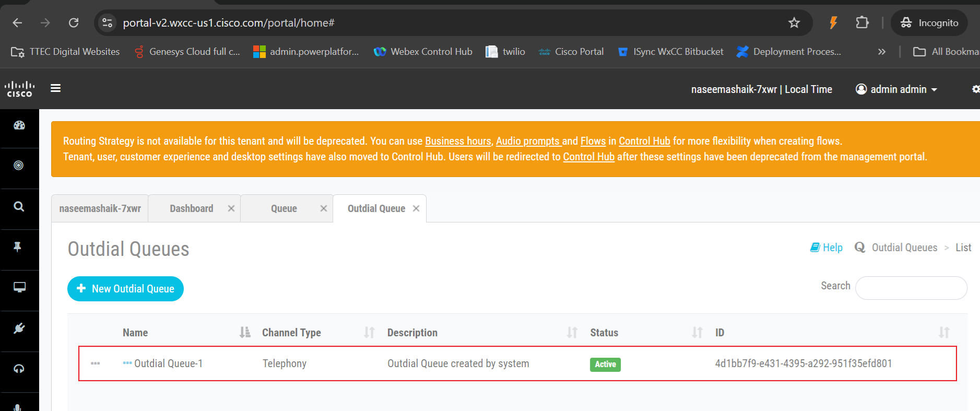
Task: Open the Incognito profile indicator
Action: [929, 22]
